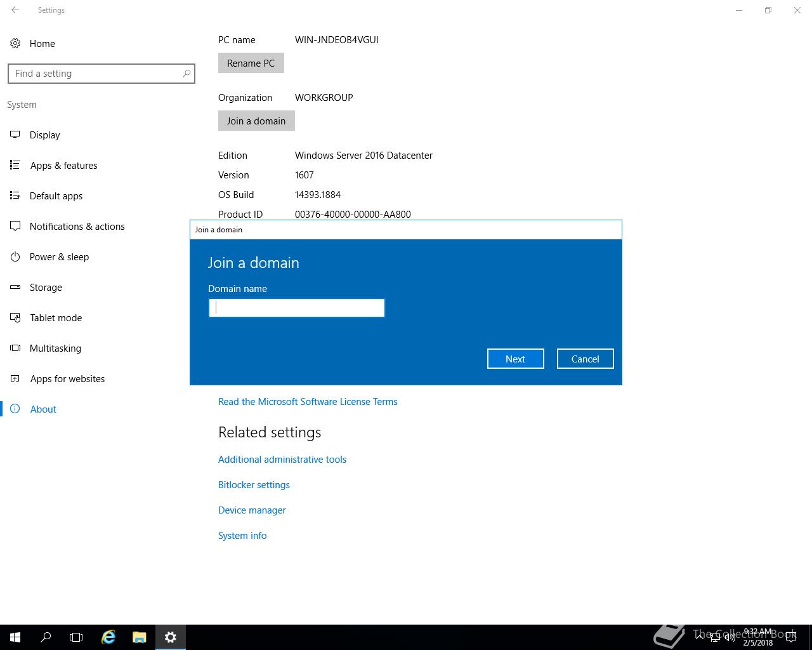
Task: Click the About info icon
Action: tap(15, 409)
